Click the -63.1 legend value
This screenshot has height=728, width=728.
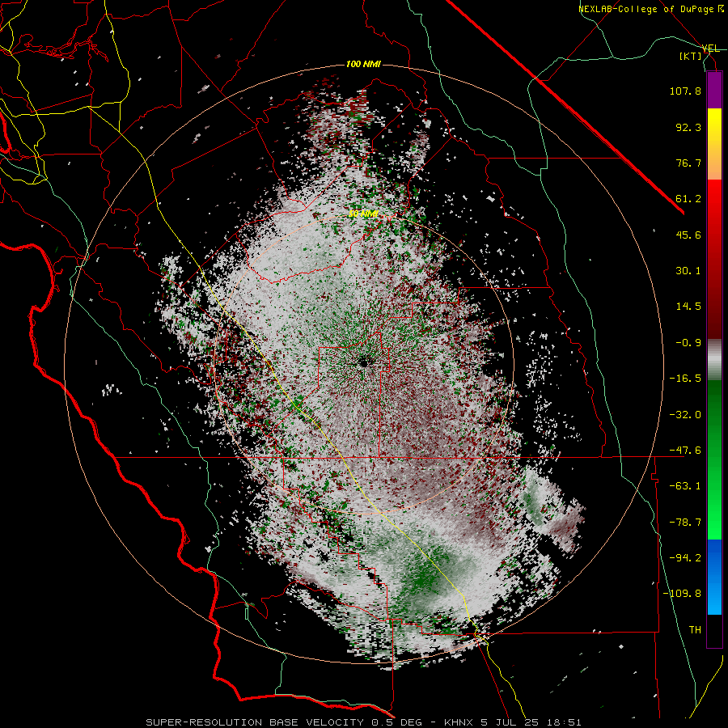click(685, 486)
